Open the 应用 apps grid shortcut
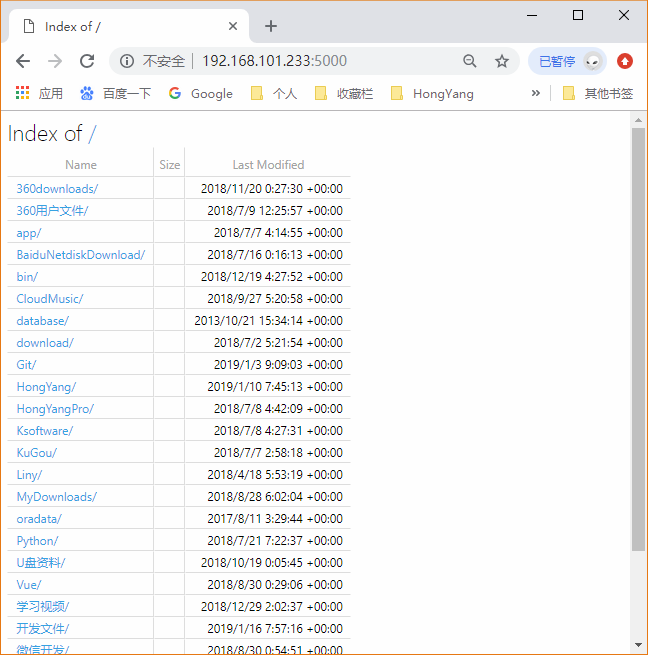Screen dimensions: 648x655 click(39, 93)
